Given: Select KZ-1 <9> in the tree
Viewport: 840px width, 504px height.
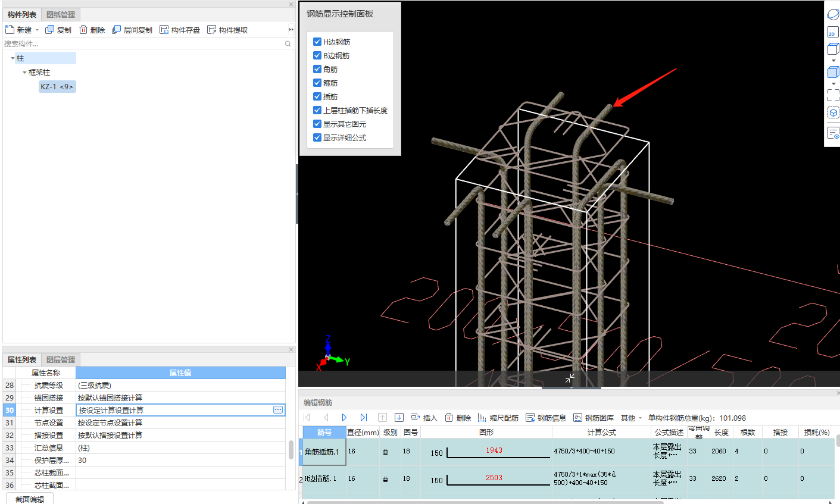Looking at the screenshot, I should [x=57, y=87].
